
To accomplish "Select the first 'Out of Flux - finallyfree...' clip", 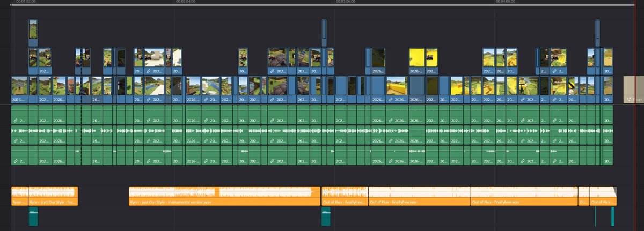I will pos(345,196).
